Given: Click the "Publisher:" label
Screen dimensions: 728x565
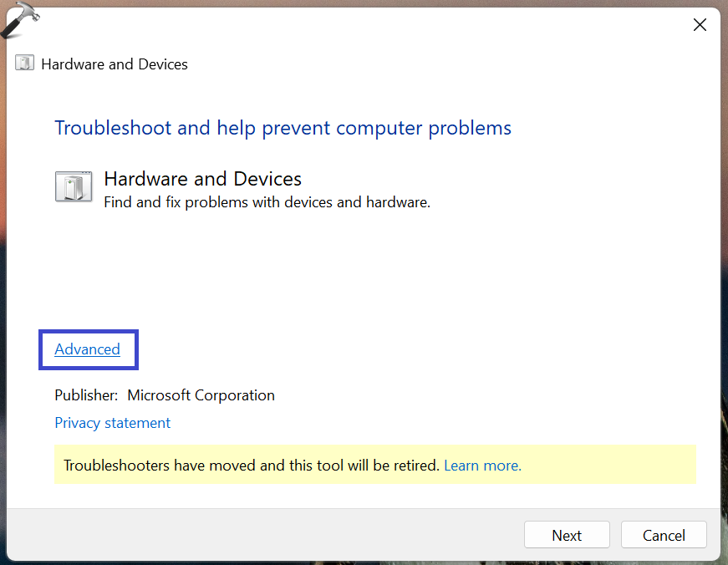Looking at the screenshot, I should (86, 395).
